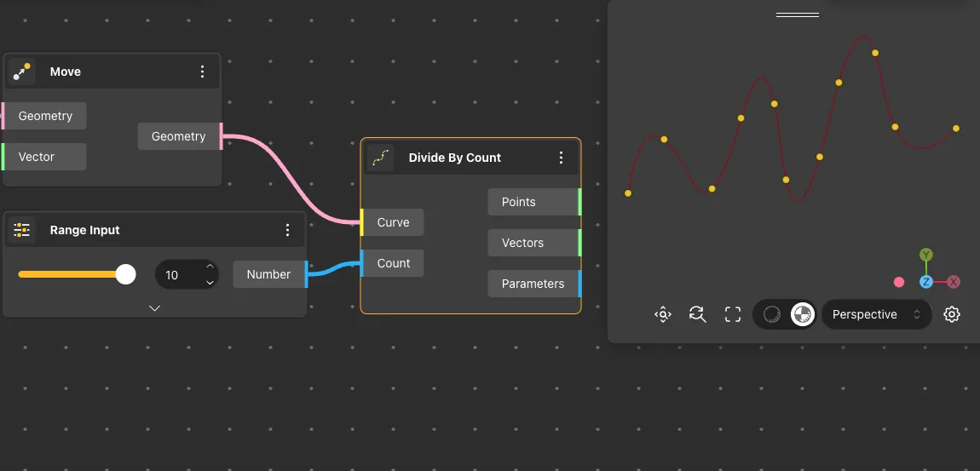Click the X axis gizmo handle
This screenshot has width=980, height=471.
954,282
